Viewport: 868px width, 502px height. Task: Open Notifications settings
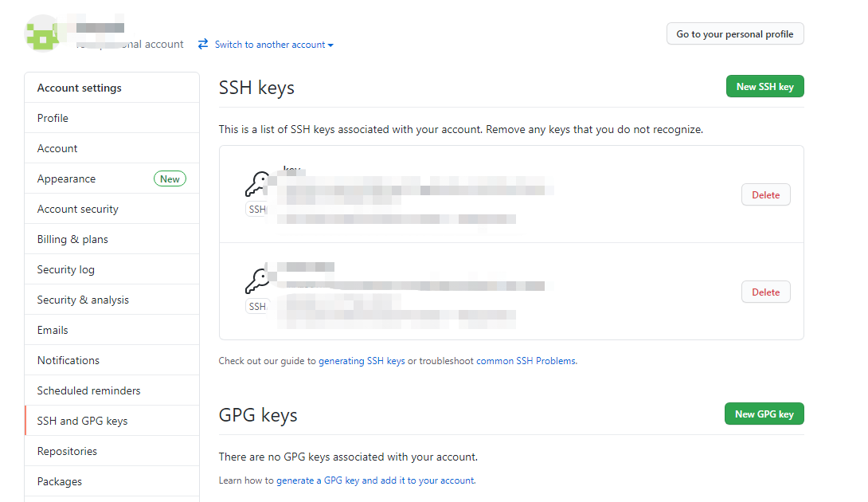68,360
